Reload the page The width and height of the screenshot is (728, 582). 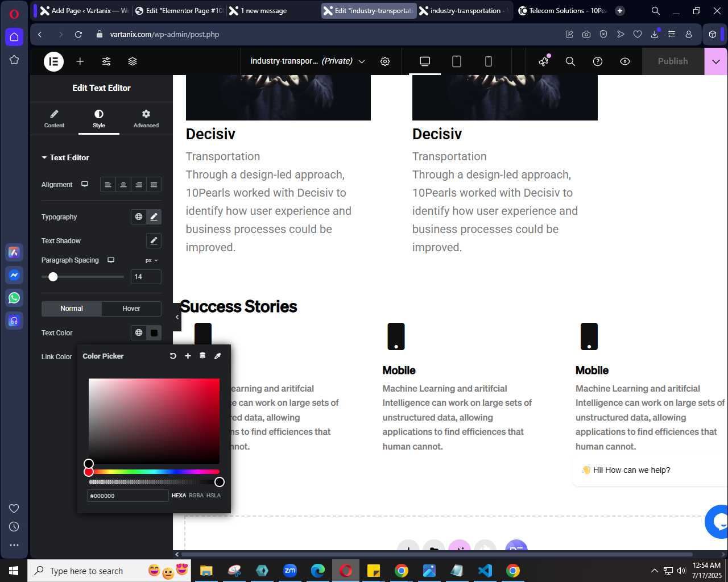point(78,34)
